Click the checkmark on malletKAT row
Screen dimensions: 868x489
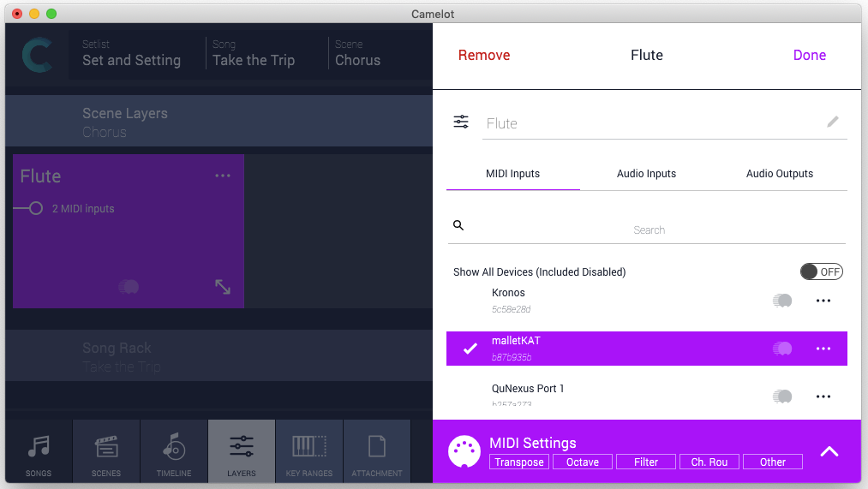pyautogui.click(x=470, y=349)
